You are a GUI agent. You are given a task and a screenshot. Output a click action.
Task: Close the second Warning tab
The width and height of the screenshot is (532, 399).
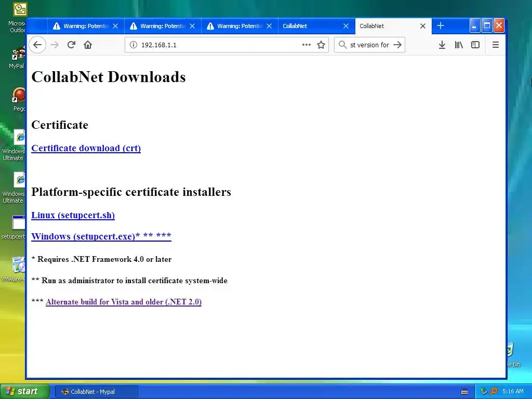192,26
